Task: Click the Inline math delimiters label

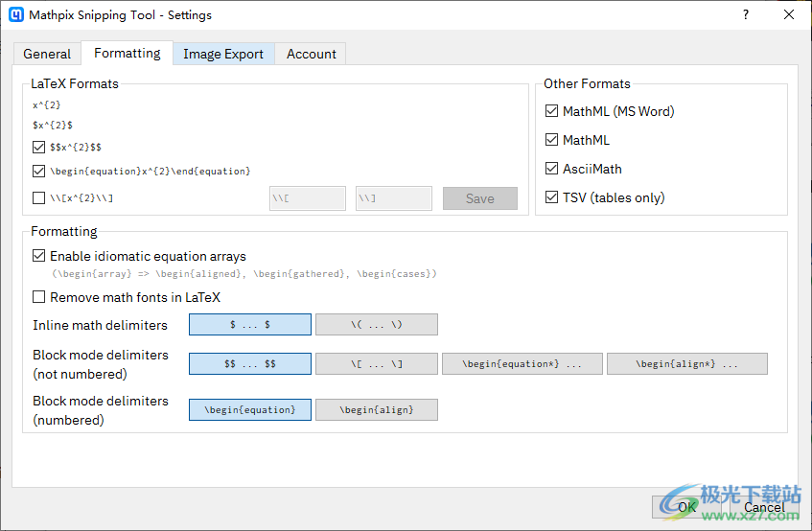Action: (x=100, y=325)
